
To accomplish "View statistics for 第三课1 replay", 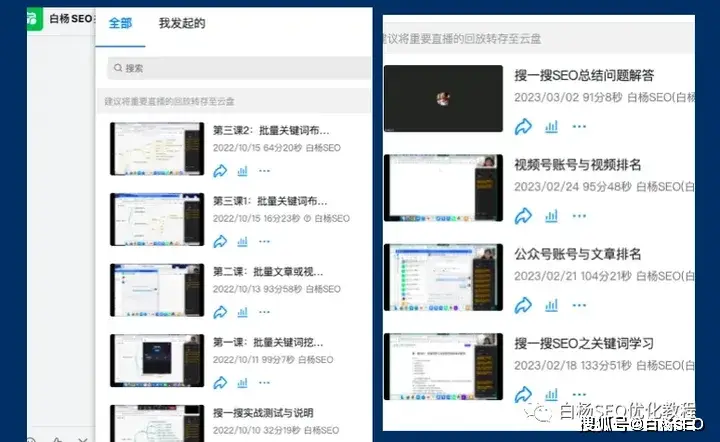I will click(x=242, y=241).
